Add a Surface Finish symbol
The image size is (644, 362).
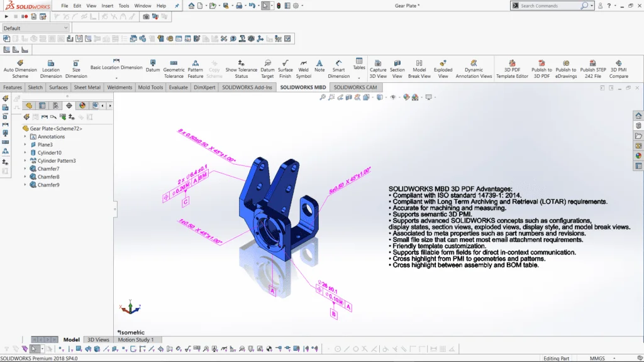pos(285,69)
